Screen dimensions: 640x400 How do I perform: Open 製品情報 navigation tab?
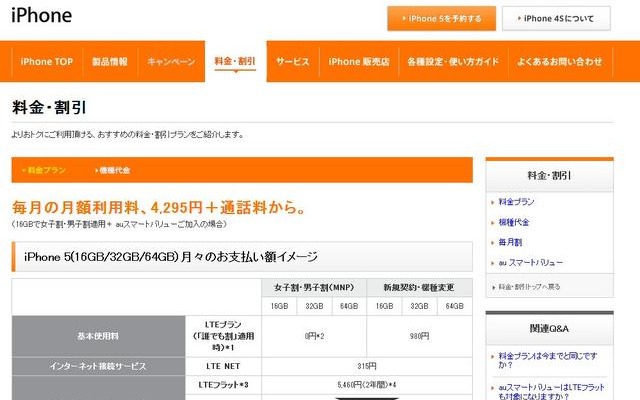[110, 62]
